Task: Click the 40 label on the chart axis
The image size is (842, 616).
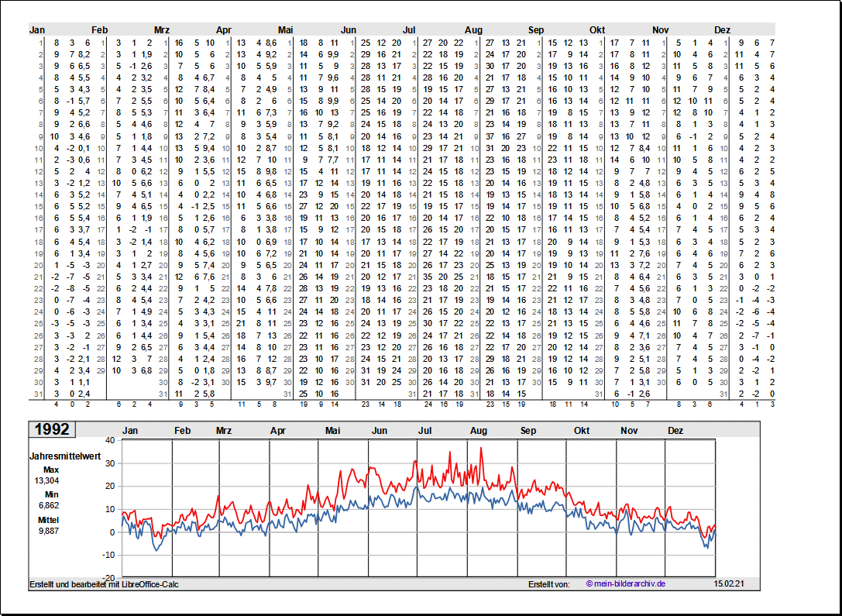Action: (x=109, y=440)
